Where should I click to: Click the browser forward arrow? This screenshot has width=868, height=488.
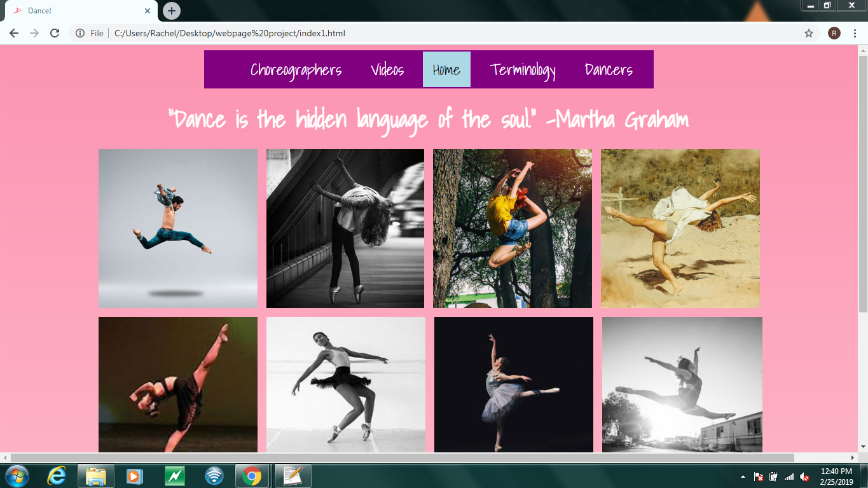pyautogui.click(x=34, y=33)
